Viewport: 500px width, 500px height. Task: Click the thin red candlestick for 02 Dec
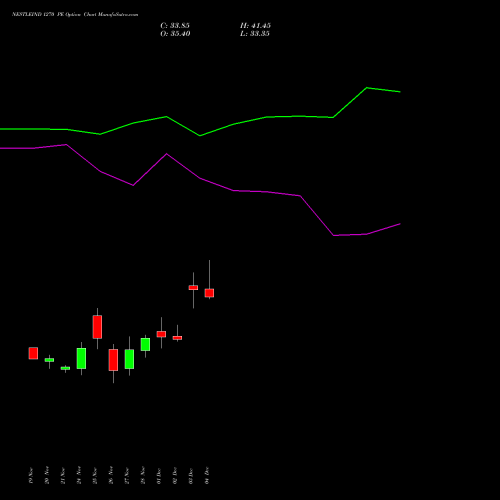177,338
